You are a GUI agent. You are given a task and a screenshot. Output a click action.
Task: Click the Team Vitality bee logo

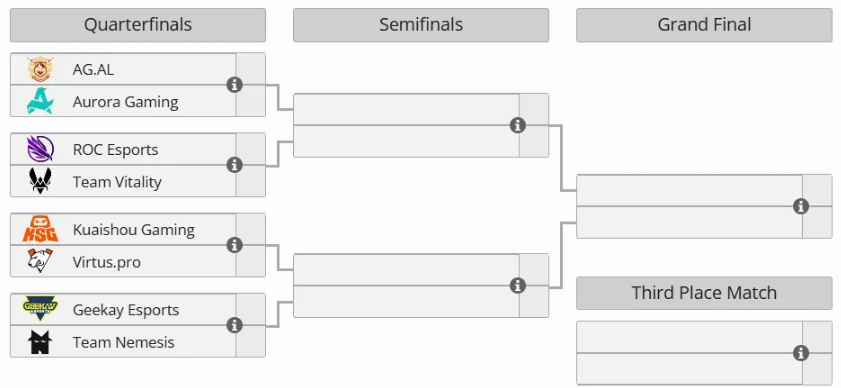pyautogui.click(x=40, y=181)
